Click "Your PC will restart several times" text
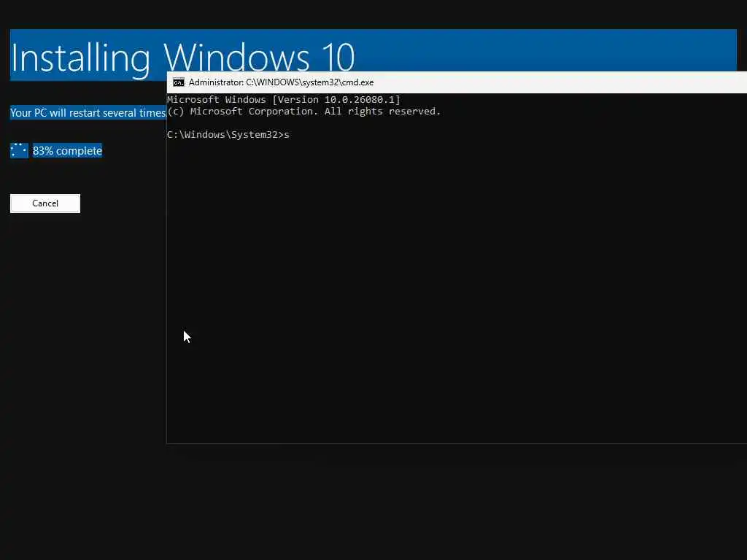Viewport: 747px width, 560px height. tap(88, 113)
